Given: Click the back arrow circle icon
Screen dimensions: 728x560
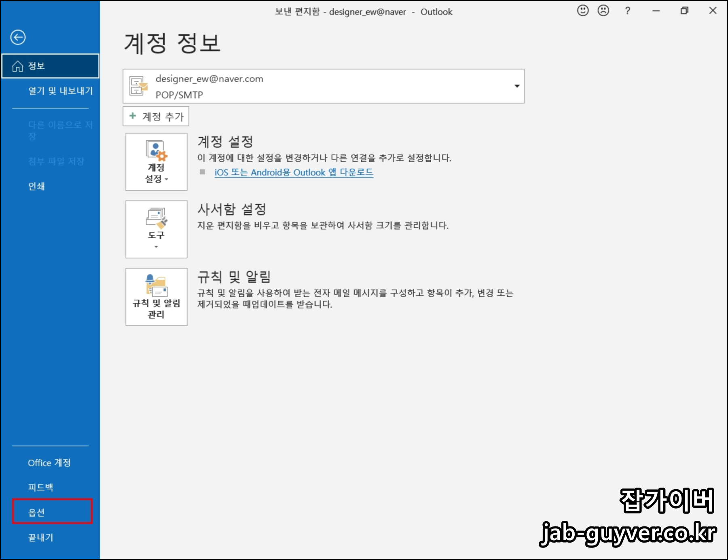Looking at the screenshot, I should (x=18, y=38).
